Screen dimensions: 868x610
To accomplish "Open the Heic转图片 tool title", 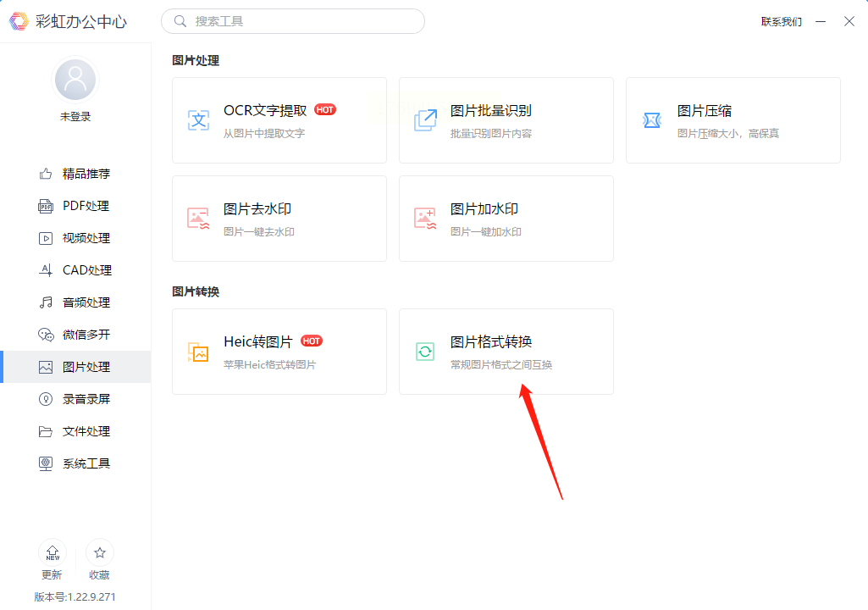I will point(258,341).
